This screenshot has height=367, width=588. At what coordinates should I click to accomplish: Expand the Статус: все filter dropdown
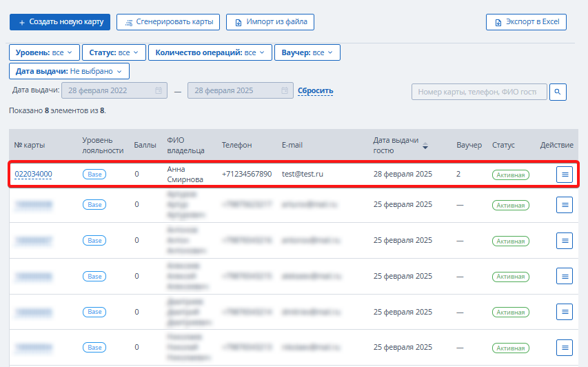coord(114,52)
